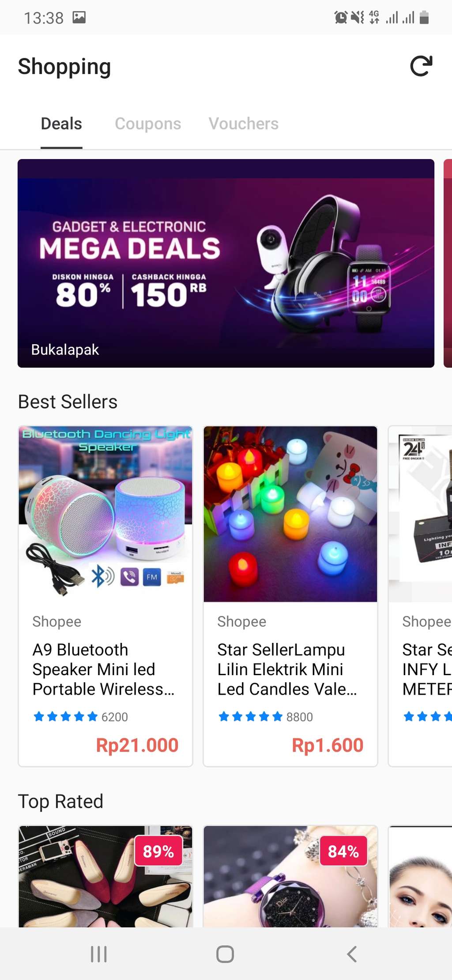Open the 89% discount shoes item
The height and width of the screenshot is (980, 452).
pyautogui.click(x=105, y=876)
